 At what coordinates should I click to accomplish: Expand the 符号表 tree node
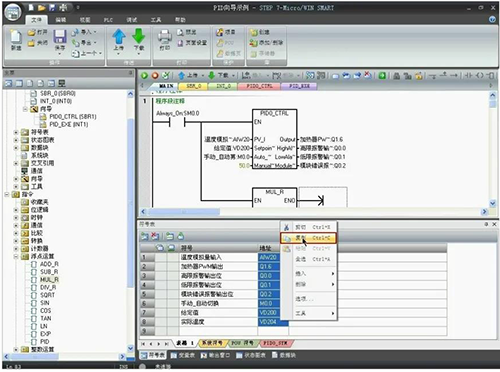coord(16,132)
